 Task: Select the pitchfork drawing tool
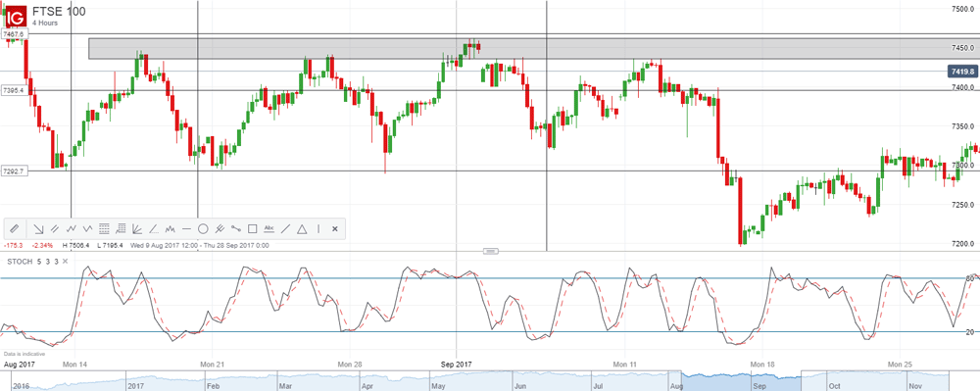tap(220, 228)
